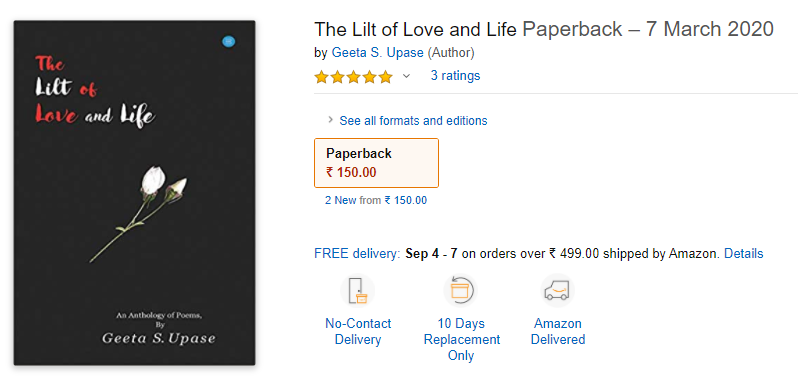Open the book cover image thumbnail
The height and width of the screenshot is (378, 798).
(x=134, y=193)
